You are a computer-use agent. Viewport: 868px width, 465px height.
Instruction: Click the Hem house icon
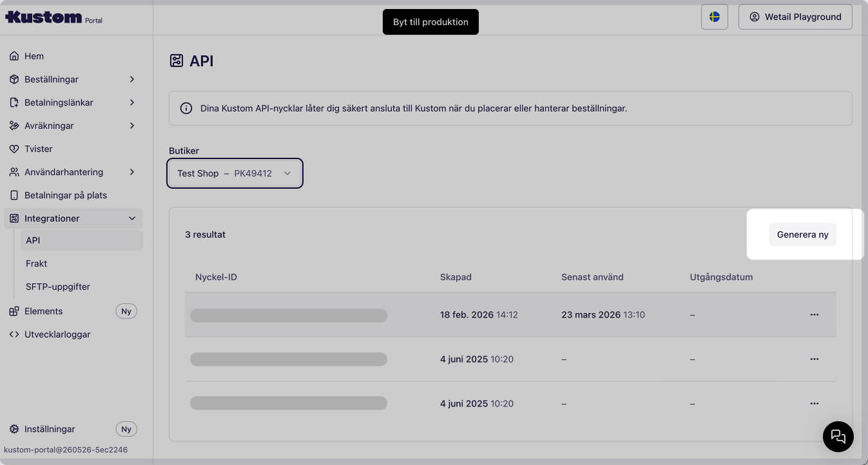click(14, 56)
